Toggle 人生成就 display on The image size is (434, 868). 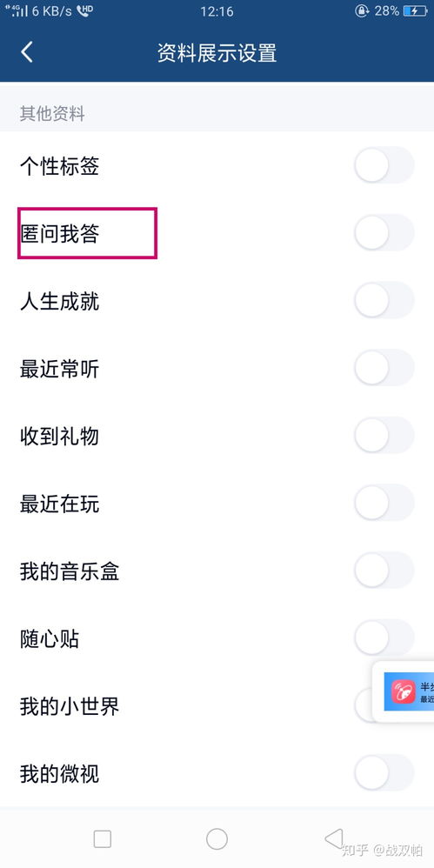coord(384,300)
